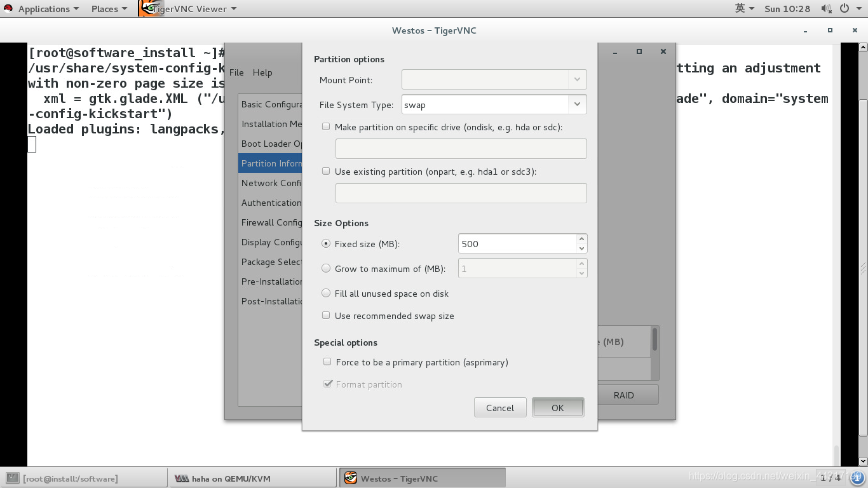Click the ondisk drive name text field
Image resolution: width=868 pixels, height=488 pixels.
[461, 149]
